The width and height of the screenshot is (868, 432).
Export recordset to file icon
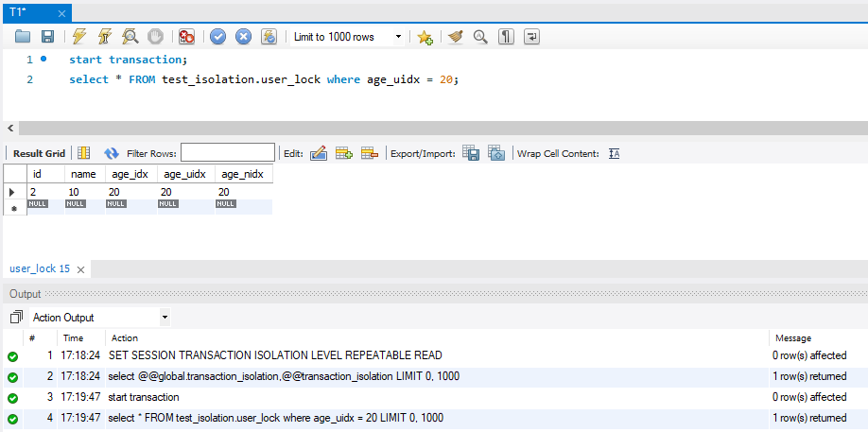[x=471, y=153]
